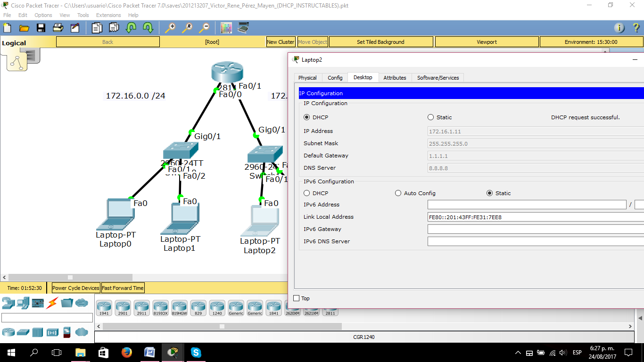644x362 pixels.
Task: Choose Routers subcategory icon
Action: pyautogui.click(x=8, y=332)
